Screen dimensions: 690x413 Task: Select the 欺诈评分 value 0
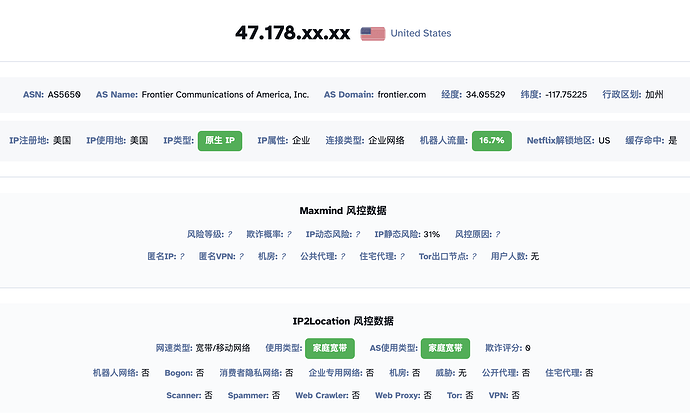(x=528, y=348)
